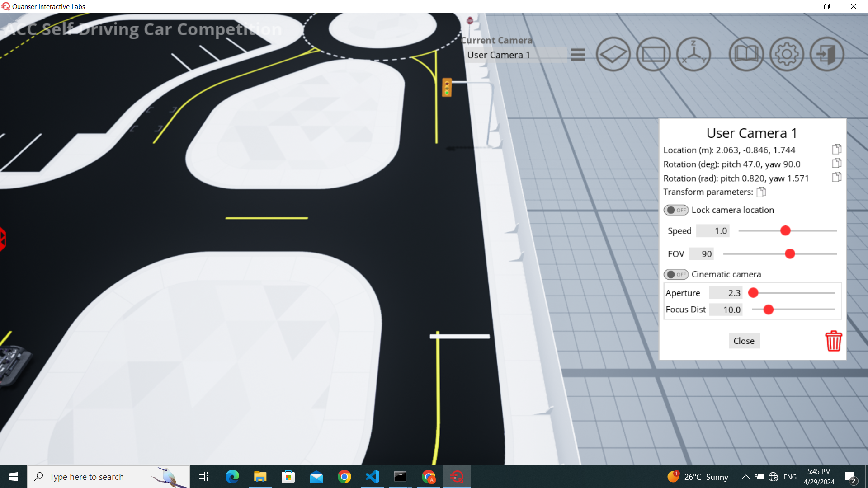Viewport: 868px width, 488px height.
Task: Copy Location values with clipboard icon
Action: click(836, 149)
